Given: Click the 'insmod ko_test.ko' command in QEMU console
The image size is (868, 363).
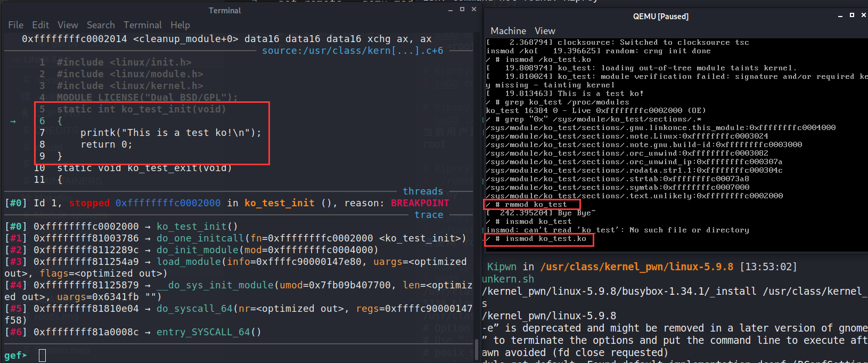Looking at the screenshot, I should [545, 239].
